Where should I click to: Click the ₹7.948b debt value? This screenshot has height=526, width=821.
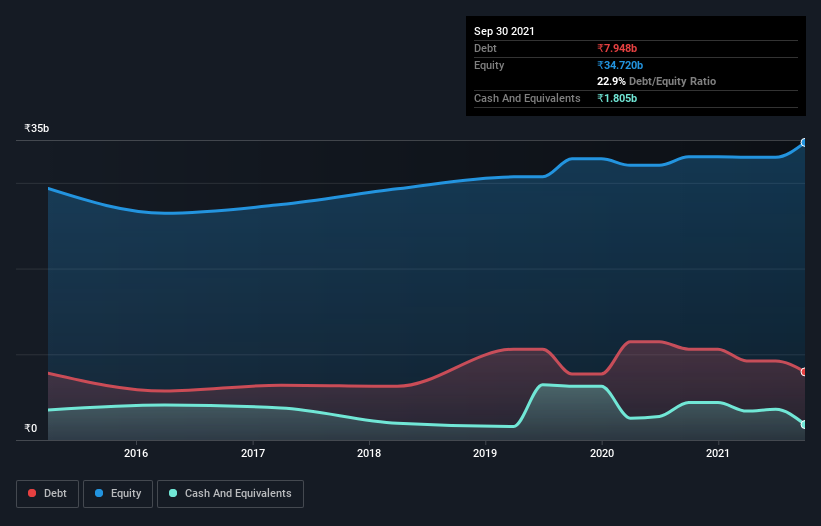617,48
